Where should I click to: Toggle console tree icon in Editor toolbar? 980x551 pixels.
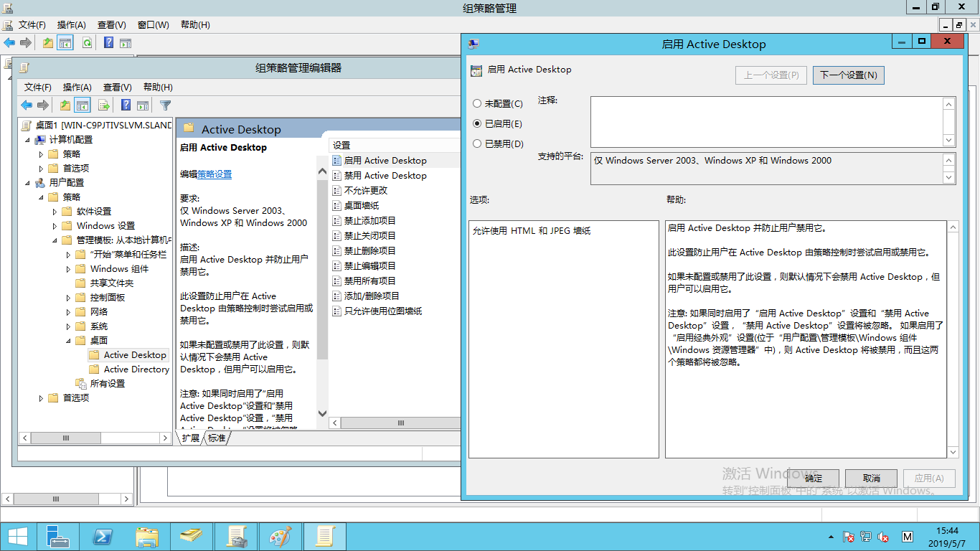83,105
